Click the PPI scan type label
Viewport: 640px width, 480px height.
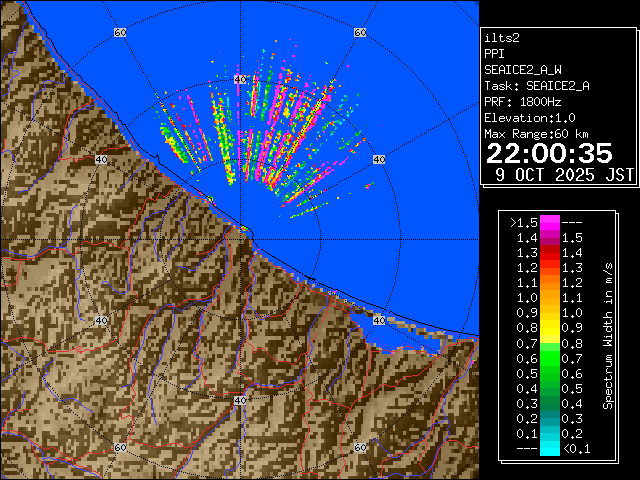[494, 54]
